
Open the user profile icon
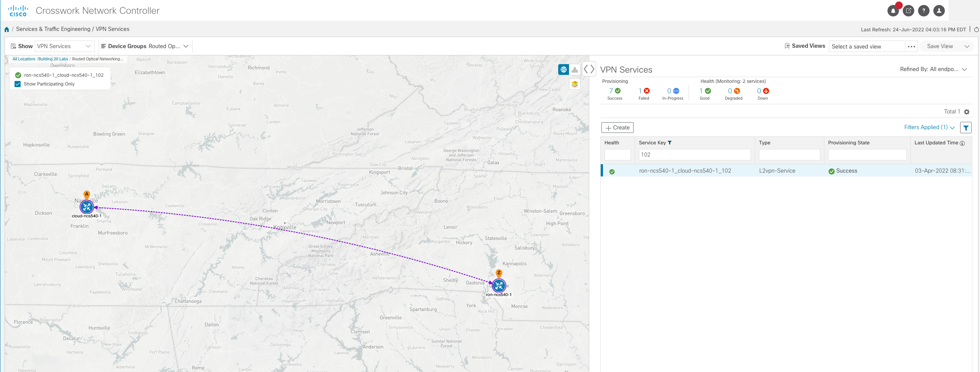click(939, 11)
